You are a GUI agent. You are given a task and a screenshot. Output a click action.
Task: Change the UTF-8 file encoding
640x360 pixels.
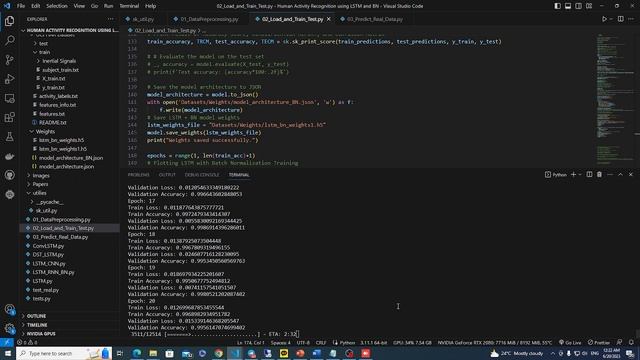pos(303,342)
